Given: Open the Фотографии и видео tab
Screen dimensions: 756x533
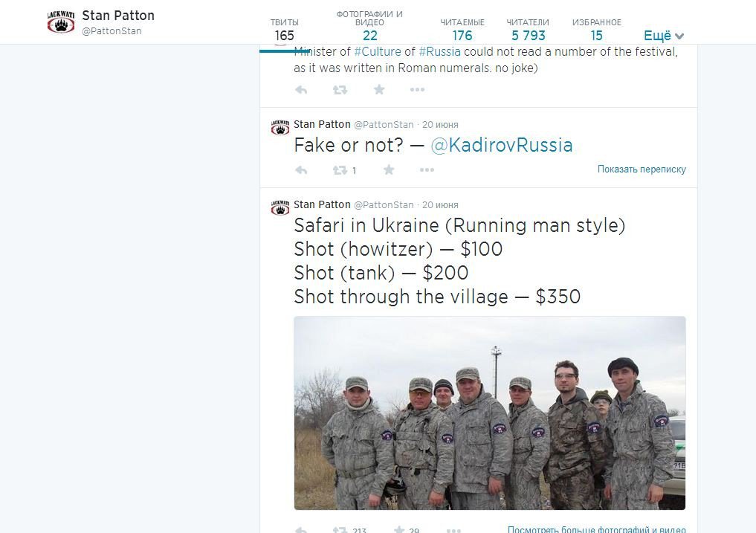Looking at the screenshot, I should (369, 26).
